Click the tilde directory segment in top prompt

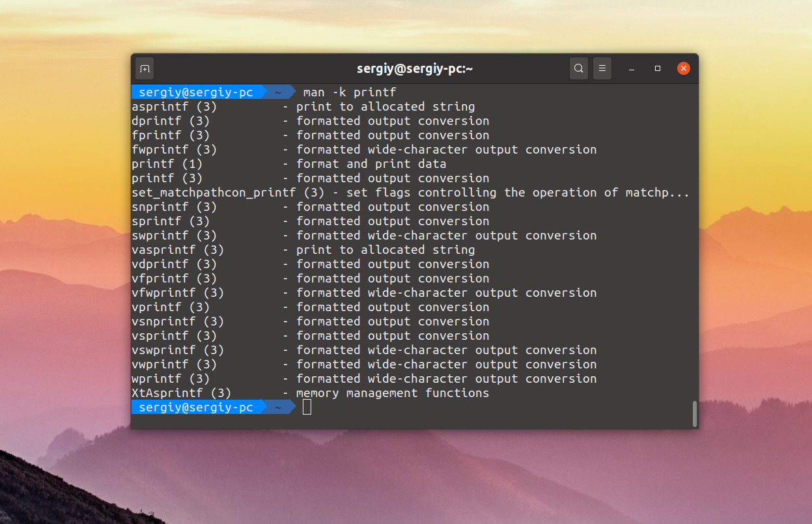278,92
